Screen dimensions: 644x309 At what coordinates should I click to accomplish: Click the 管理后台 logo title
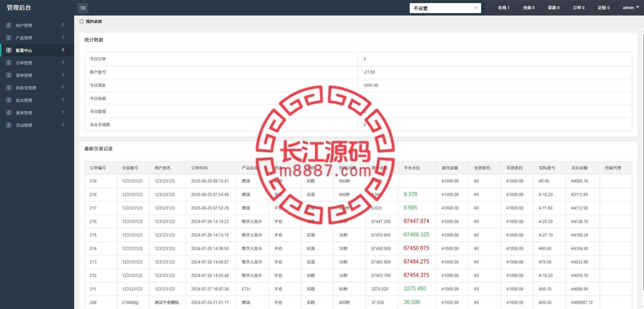19,8
